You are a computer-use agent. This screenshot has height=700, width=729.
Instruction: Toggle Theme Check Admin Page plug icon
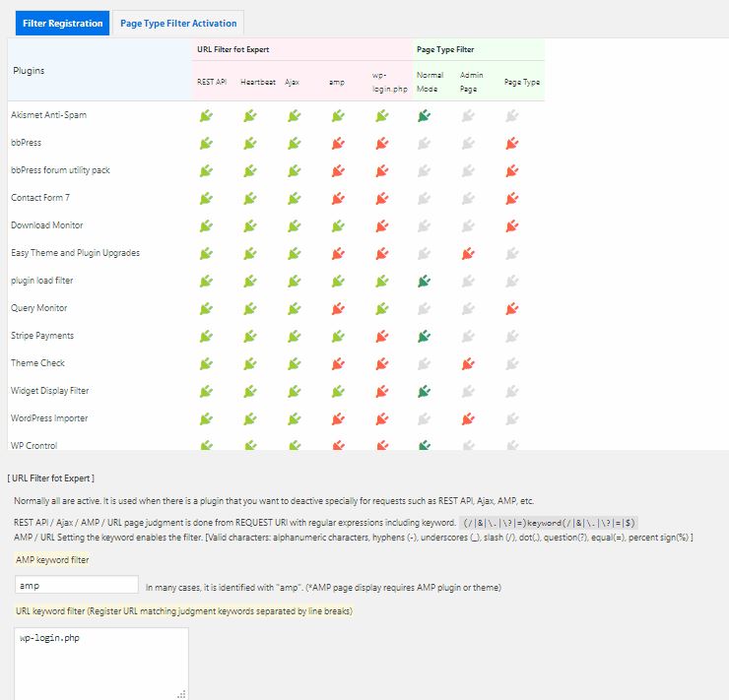click(468, 363)
